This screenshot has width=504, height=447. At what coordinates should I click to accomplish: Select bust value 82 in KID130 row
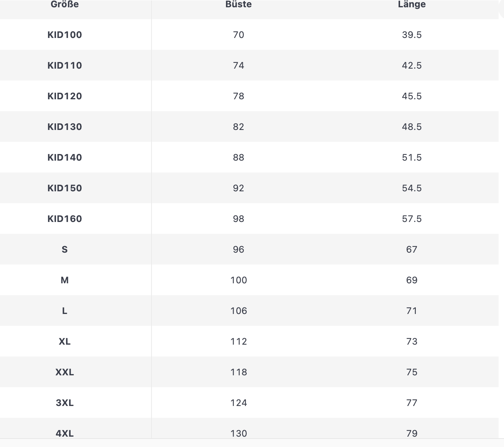coord(239,127)
